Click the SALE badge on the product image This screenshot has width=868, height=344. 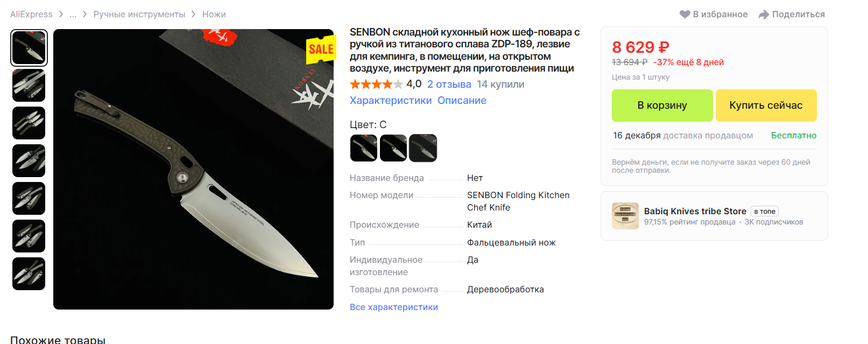[x=321, y=49]
